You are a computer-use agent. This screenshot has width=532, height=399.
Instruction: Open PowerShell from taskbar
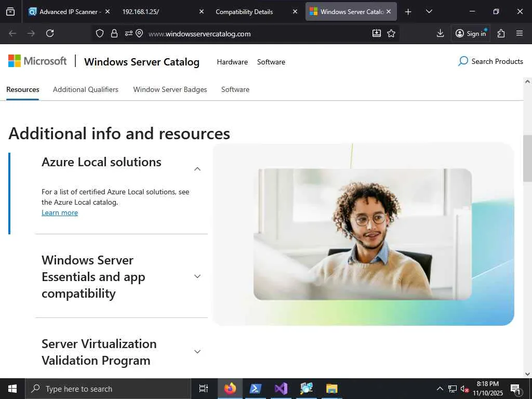[x=256, y=389]
